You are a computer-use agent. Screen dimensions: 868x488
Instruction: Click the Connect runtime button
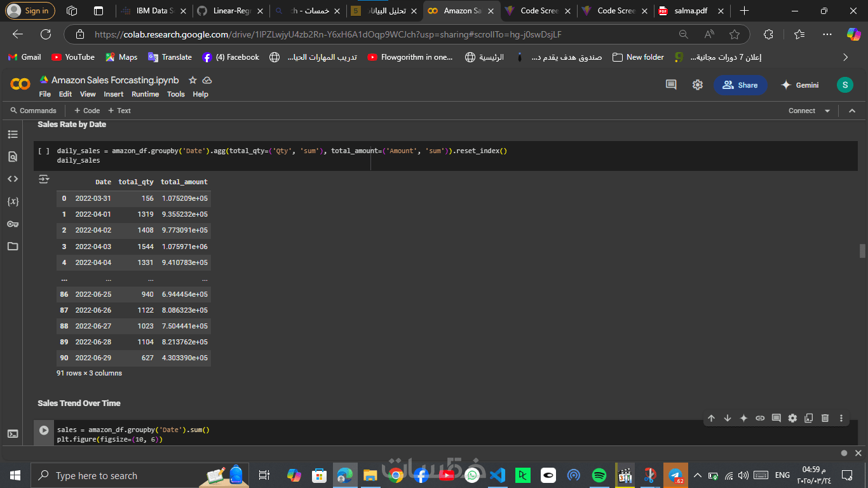[801, 111]
